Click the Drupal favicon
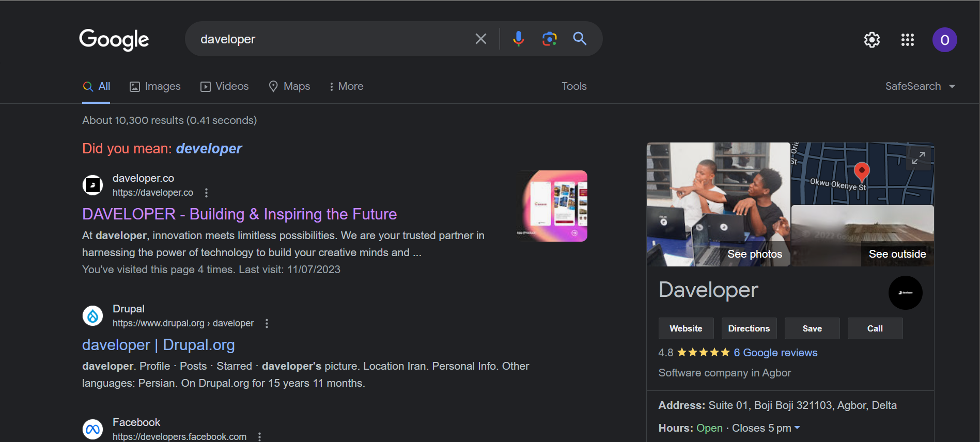Screen dimensions: 980x442 93,315
